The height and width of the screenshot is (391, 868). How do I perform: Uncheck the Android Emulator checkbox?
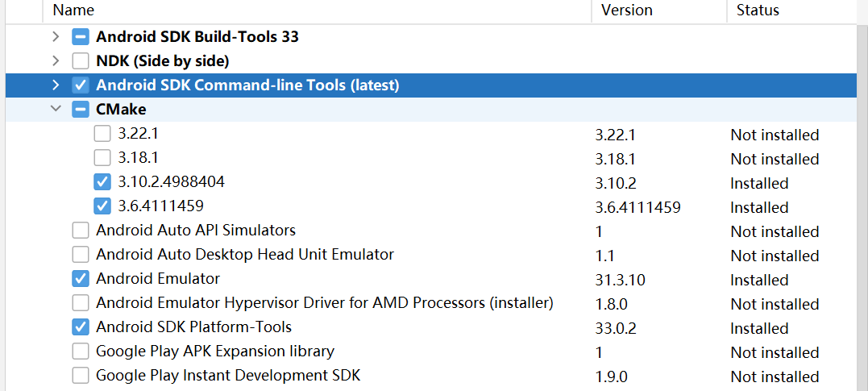point(81,279)
